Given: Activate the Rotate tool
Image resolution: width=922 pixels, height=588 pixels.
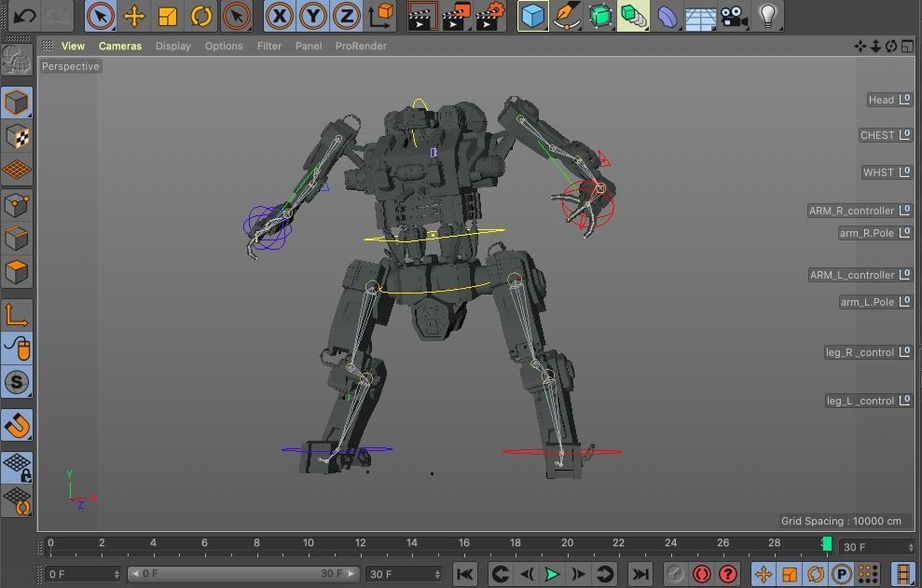Looking at the screenshot, I should click(201, 16).
